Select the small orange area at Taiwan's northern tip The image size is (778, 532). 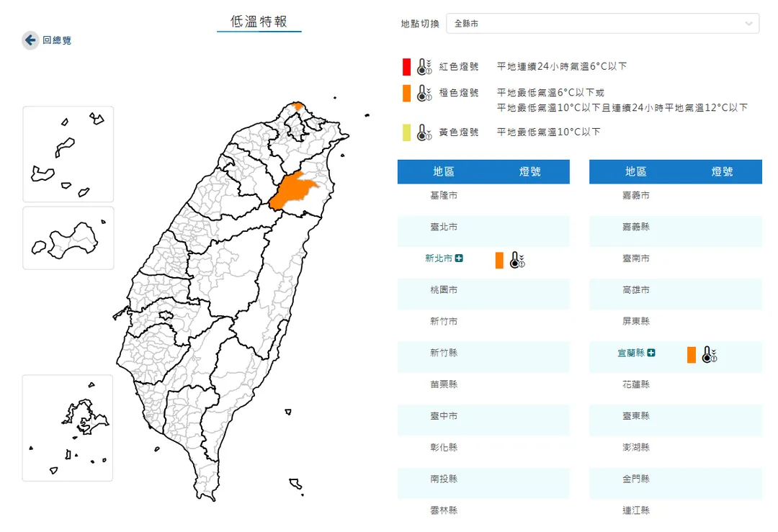[x=298, y=106]
